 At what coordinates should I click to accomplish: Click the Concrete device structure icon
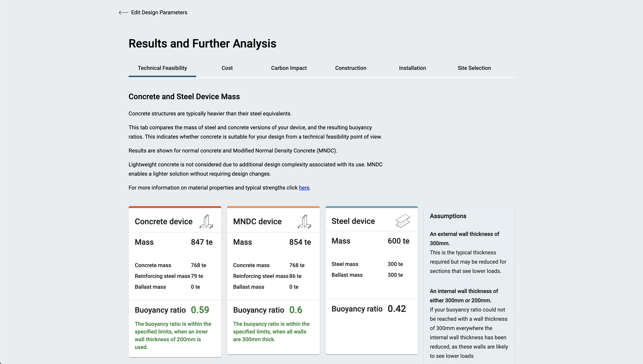[x=206, y=222]
